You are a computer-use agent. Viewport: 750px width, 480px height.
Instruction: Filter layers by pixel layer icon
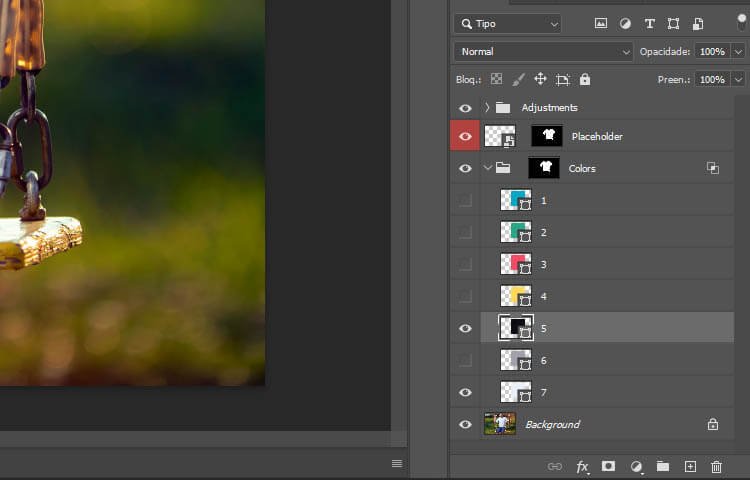click(601, 23)
